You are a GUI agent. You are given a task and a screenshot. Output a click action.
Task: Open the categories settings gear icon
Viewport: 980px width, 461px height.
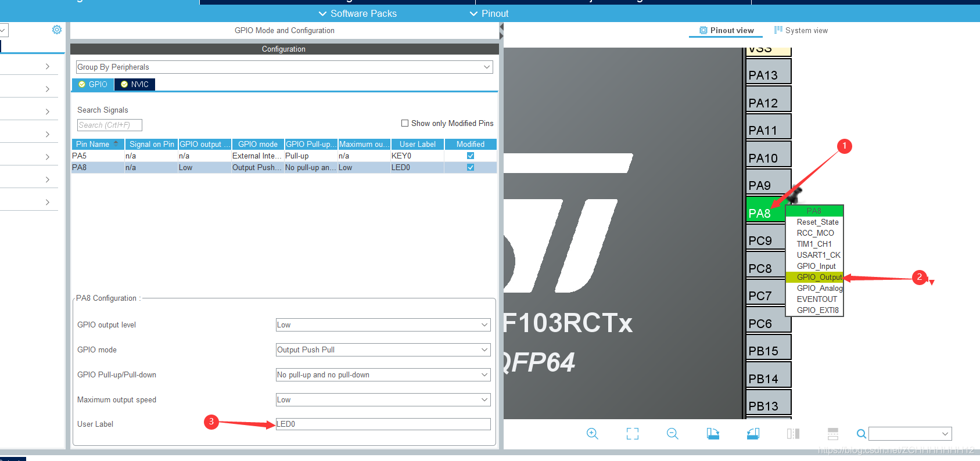tap(57, 30)
